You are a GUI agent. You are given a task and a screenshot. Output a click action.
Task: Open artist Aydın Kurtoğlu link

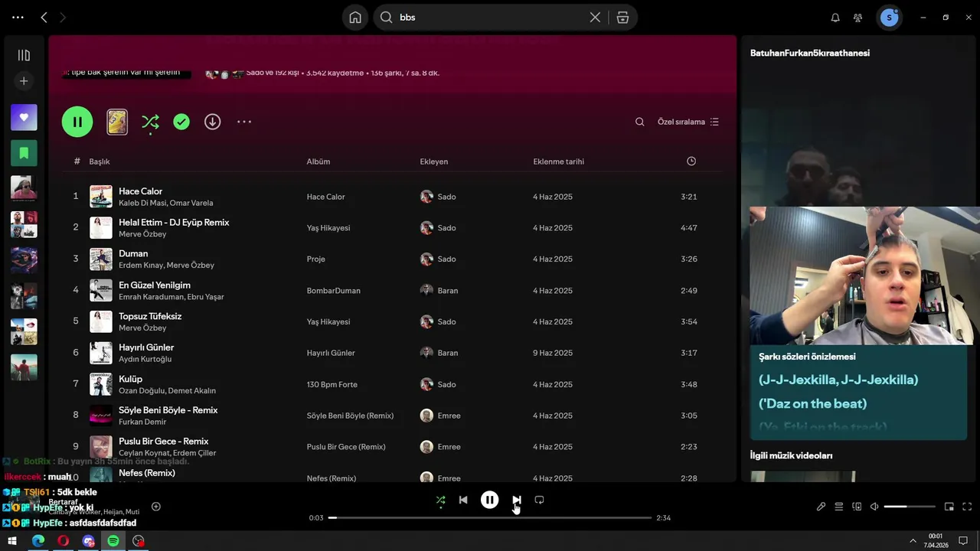145,359
